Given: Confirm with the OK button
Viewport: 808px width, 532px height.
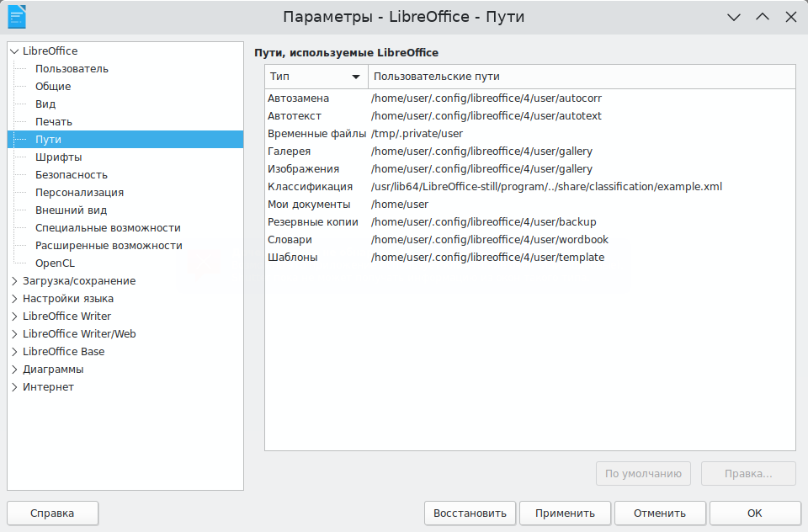Looking at the screenshot, I should (755, 513).
